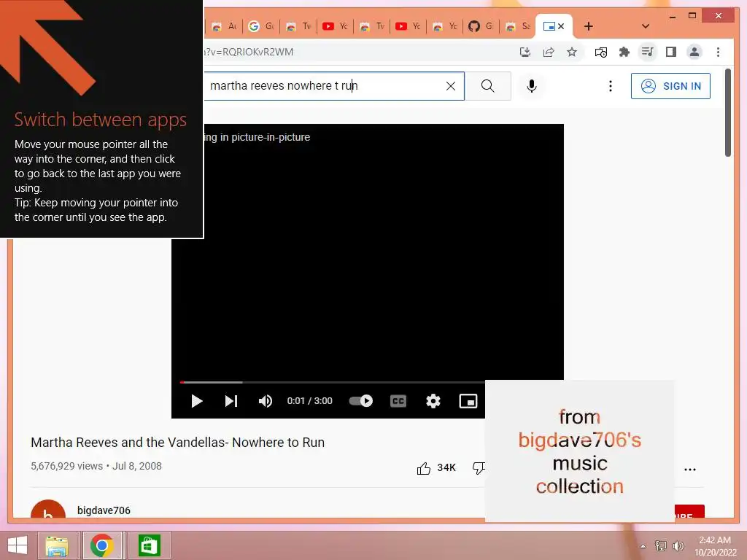Toggle Chrome side panel icon
747x560 pixels.
pyautogui.click(x=671, y=52)
